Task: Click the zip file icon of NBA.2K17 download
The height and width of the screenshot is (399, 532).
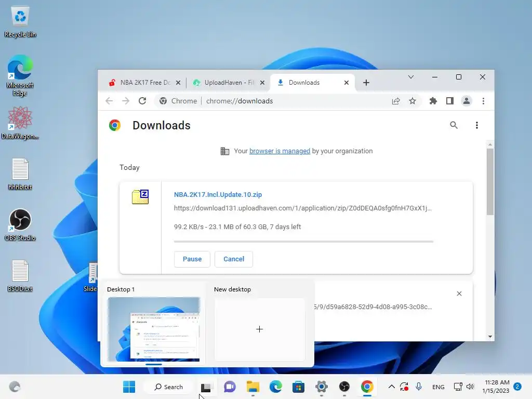Action: pos(140,197)
